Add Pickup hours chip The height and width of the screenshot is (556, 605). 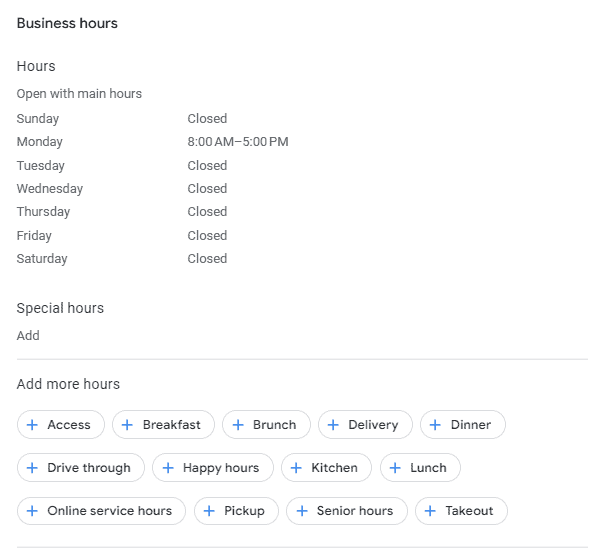[236, 511]
